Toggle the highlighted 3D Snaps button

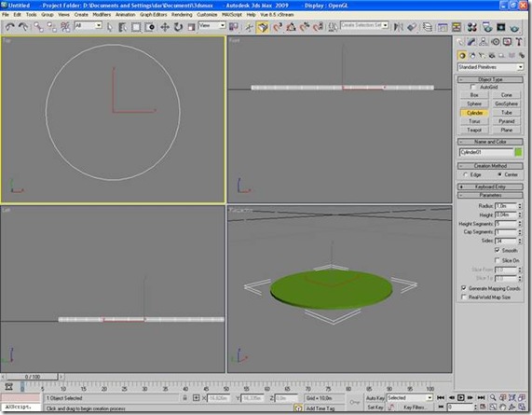(262, 27)
